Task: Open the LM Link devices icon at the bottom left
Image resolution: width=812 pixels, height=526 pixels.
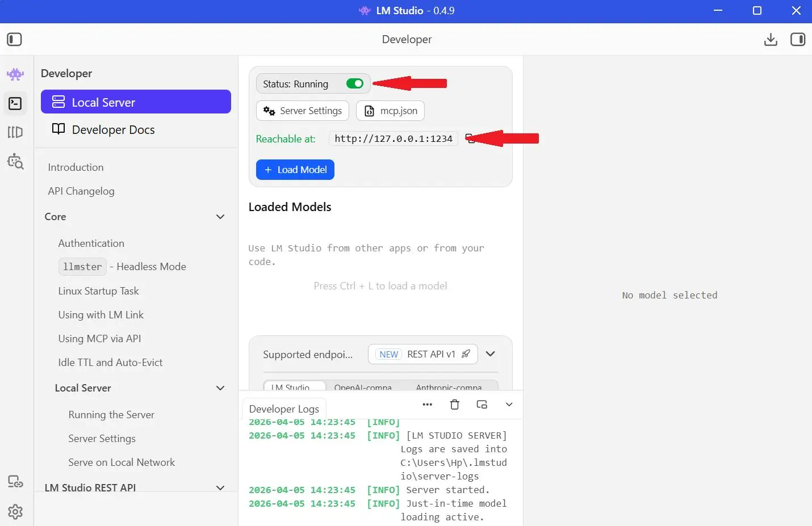Action: click(x=15, y=482)
